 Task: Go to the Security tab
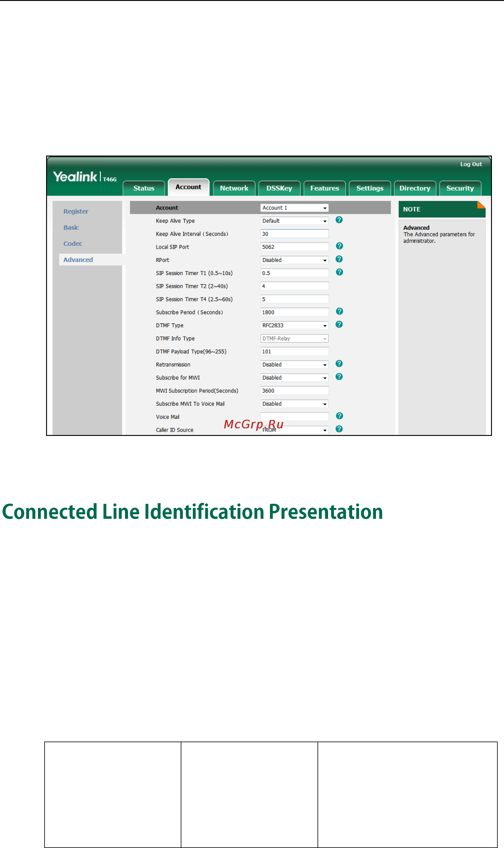coord(460,188)
